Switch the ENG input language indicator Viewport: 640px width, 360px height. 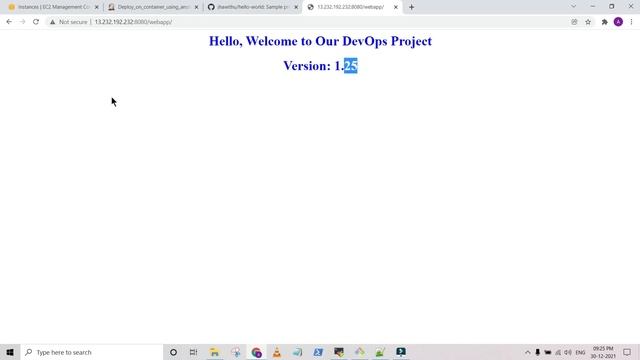pos(580,352)
